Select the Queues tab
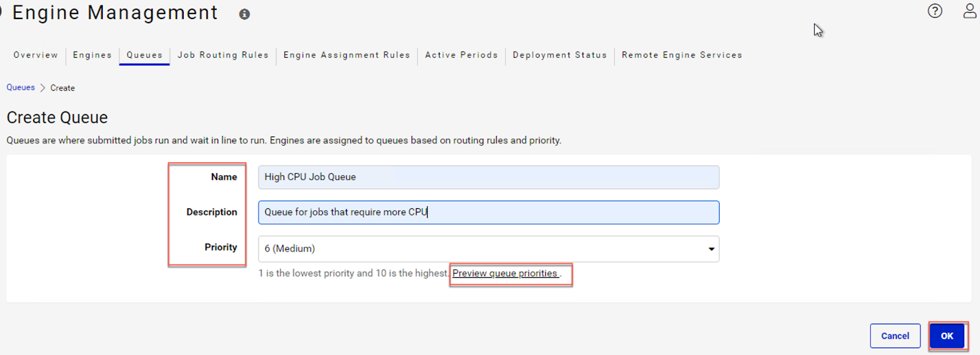Image resolution: width=980 pixels, height=355 pixels. pyautogui.click(x=145, y=55)
